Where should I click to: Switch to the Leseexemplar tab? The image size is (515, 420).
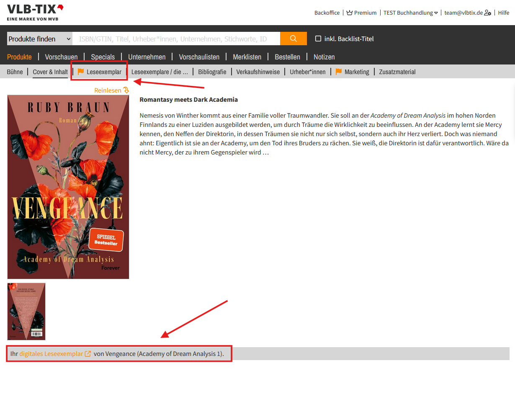[104, 72]
